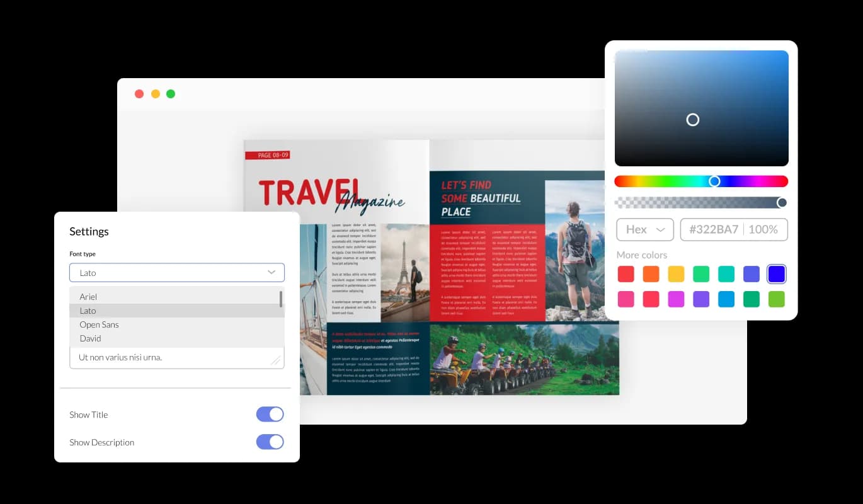Select the teal swatch from More colors
Image resolution: width=863 pixels, height=504 pixels.
coord(726,273)
